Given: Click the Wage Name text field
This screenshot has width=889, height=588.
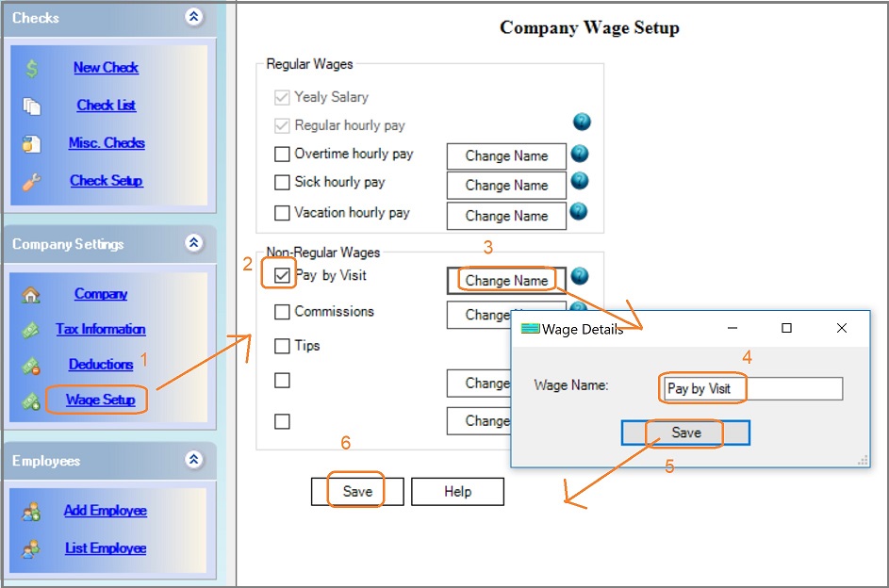Looking at the screenshot, I should 750,388.
